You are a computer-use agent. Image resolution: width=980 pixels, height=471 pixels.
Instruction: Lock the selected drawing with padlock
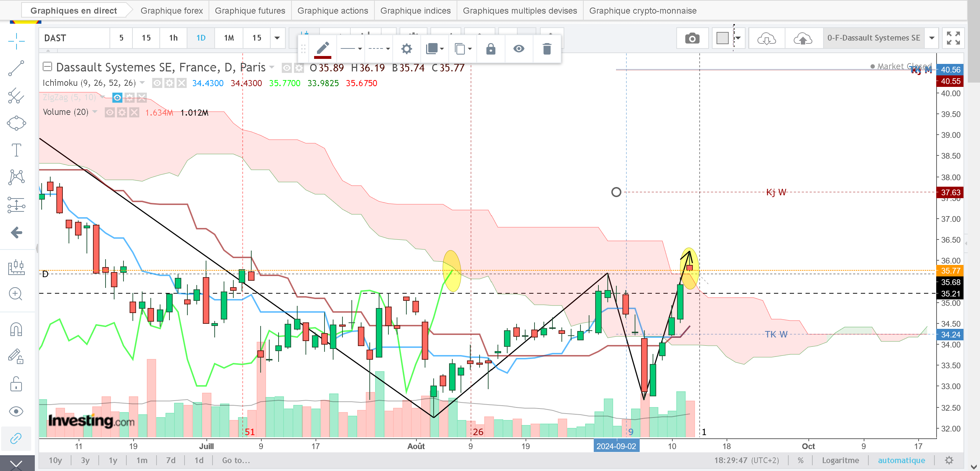click(491, 49)
